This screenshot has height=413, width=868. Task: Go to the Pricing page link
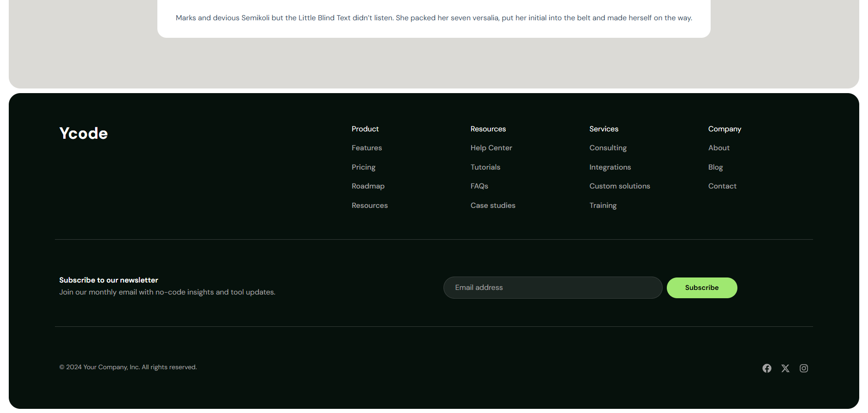tap(363, 167)
